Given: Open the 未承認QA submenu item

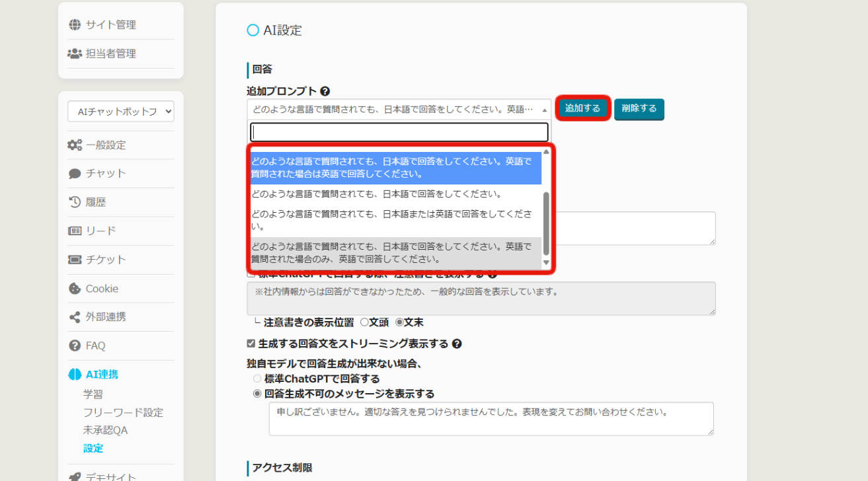Looking at the screenshot, I should 105,430.
